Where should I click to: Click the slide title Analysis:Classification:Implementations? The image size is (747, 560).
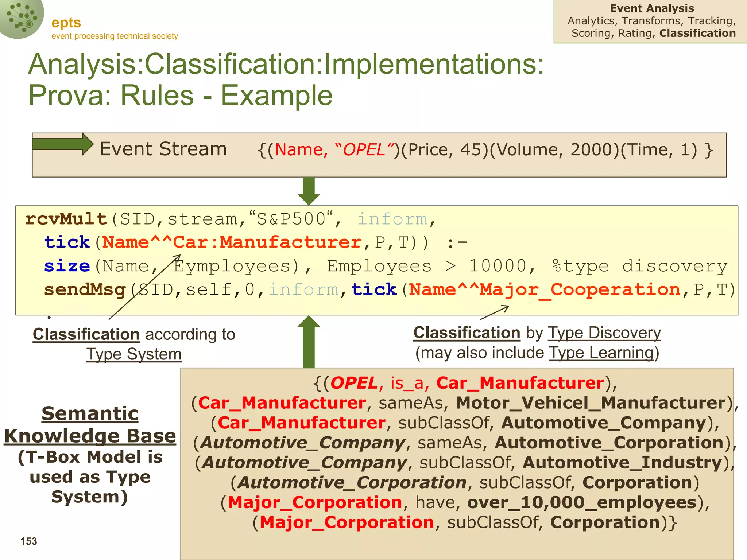click(286, 64)
